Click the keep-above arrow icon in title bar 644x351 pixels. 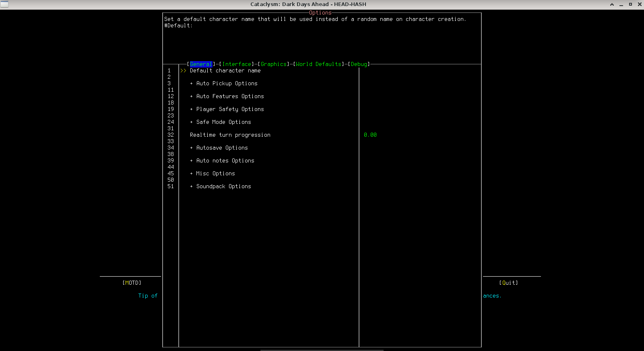pyautogui.click(x=612, y=4)
